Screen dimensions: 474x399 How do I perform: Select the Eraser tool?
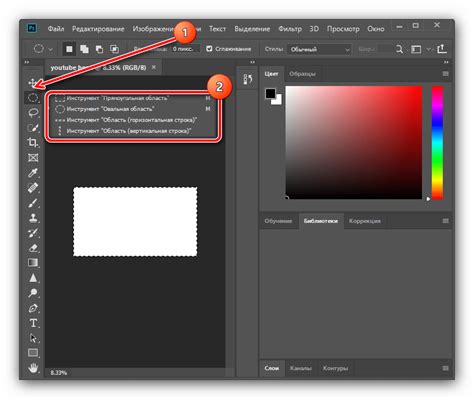tap(33, 248)
